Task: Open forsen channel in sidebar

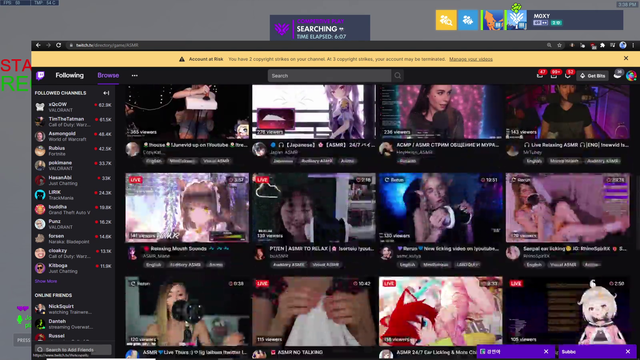Action: (73, 239)
